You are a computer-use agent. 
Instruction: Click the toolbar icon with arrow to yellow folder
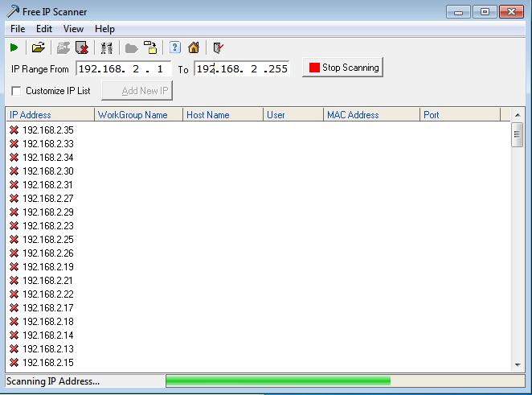(x=150, y=47)
